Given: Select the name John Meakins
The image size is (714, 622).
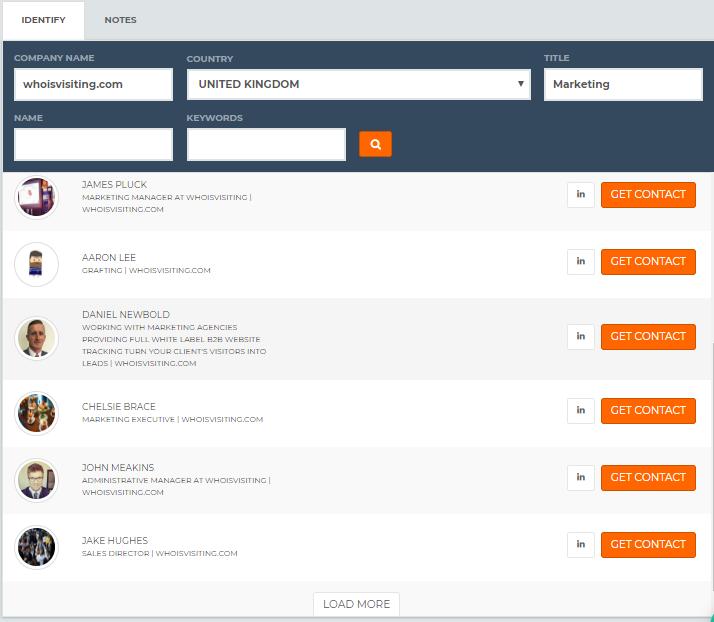Looking at the screenshot, I should pos(118,467).
